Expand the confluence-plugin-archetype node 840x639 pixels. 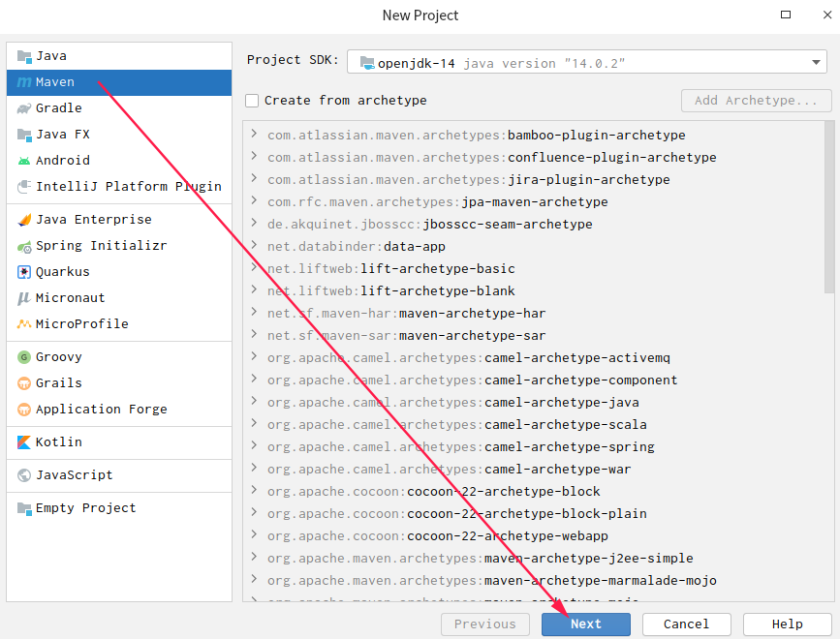(x=255, y=156)
